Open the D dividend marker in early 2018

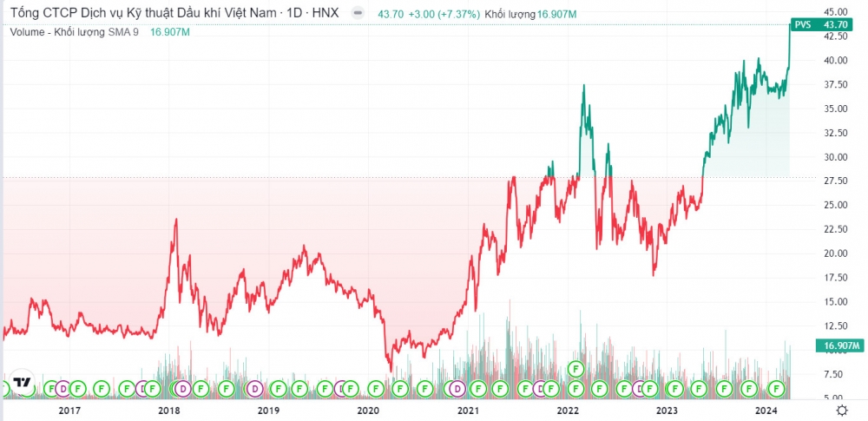click(182, 390)
